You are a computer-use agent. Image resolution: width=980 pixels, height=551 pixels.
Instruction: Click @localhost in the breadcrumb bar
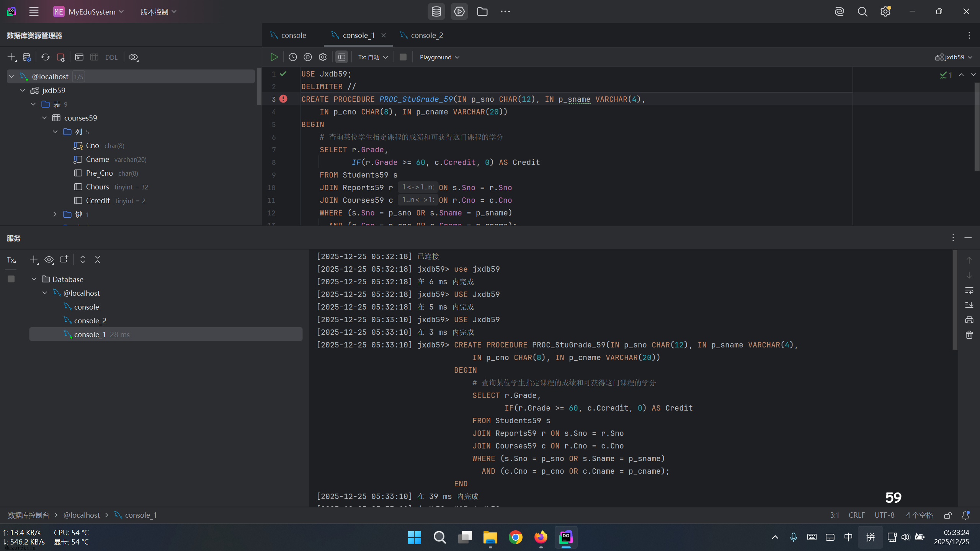coord(82,515)
